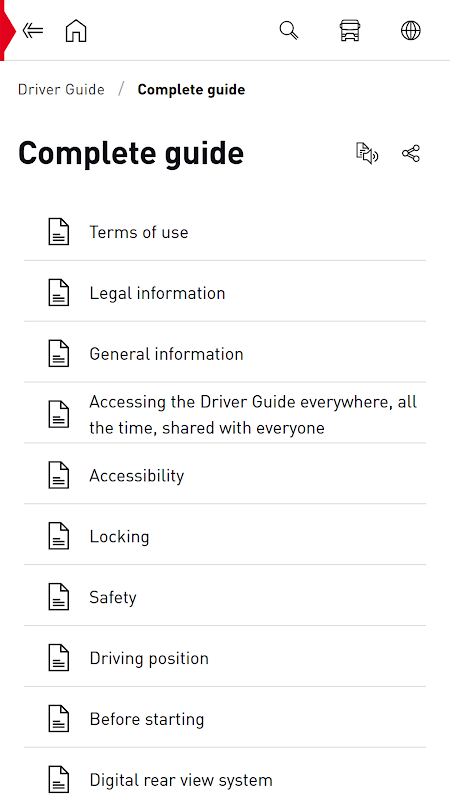Screen dimensions: 450x800
Task: Open the Accessibility section
Action: pyautogui.click(x=225, y=475)
